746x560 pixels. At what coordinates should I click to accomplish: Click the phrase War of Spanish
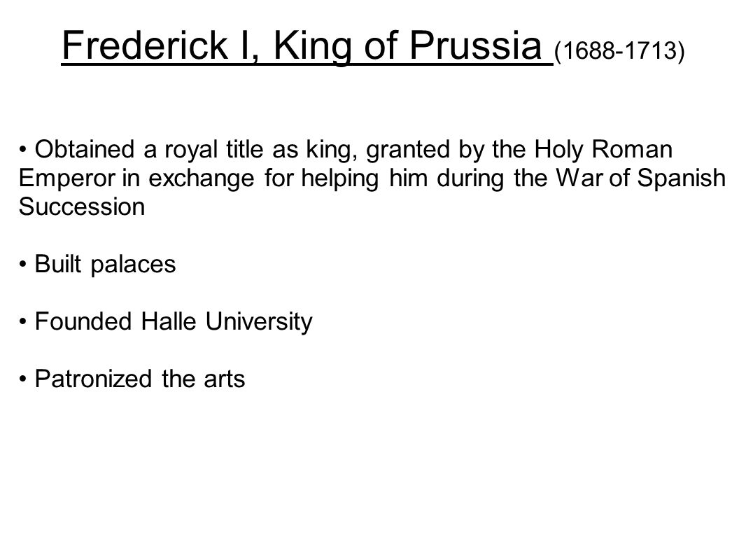point(641,178)
